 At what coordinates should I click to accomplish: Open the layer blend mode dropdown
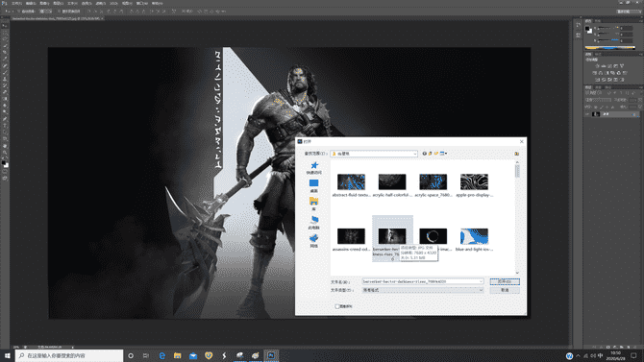(x=599, y=100)
